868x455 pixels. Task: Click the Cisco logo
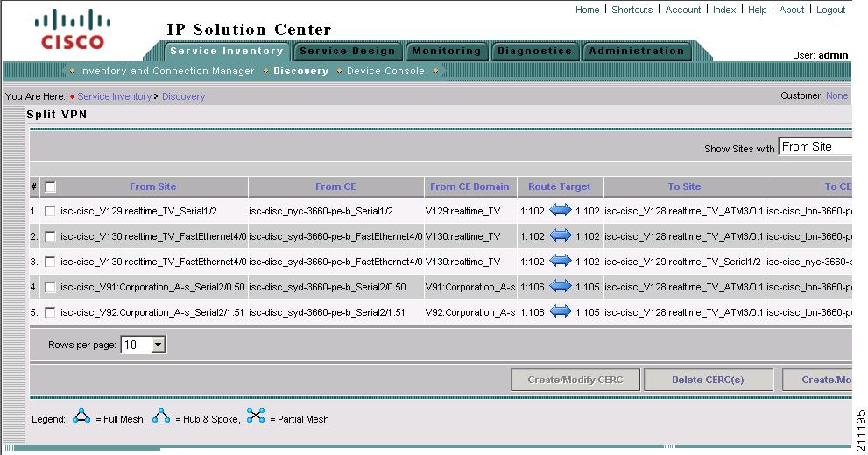pyautogui.click(x=73, y=29)
